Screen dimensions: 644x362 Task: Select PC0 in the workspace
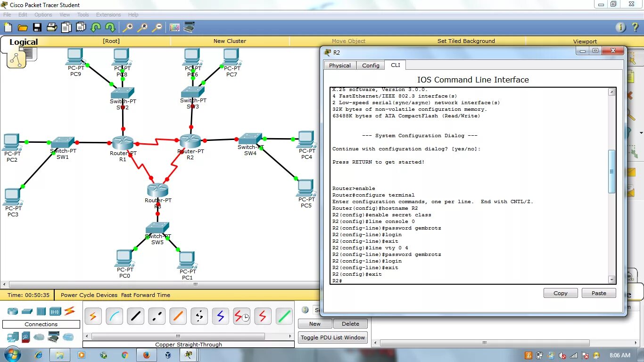point(124,258)
